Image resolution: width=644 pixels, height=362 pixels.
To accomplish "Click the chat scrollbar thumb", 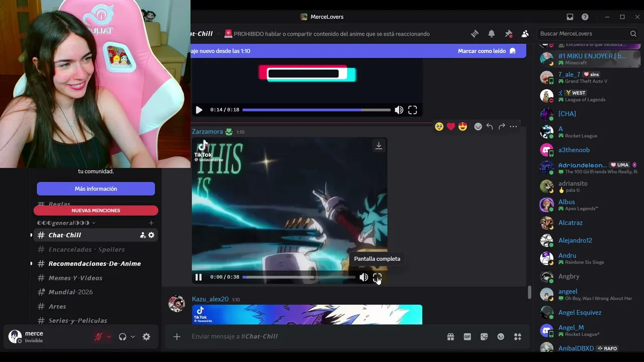I will tap(529, 293).
